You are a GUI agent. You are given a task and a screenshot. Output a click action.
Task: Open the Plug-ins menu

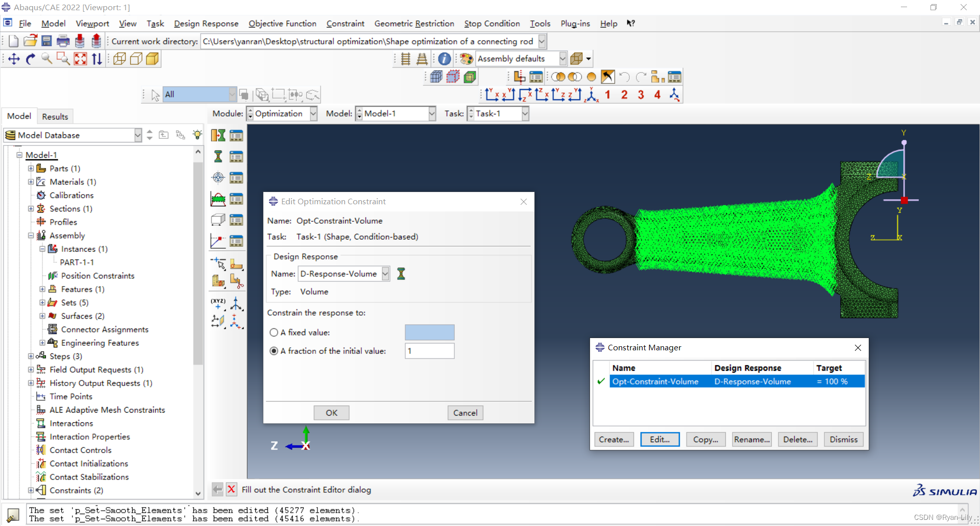[575, 23]
